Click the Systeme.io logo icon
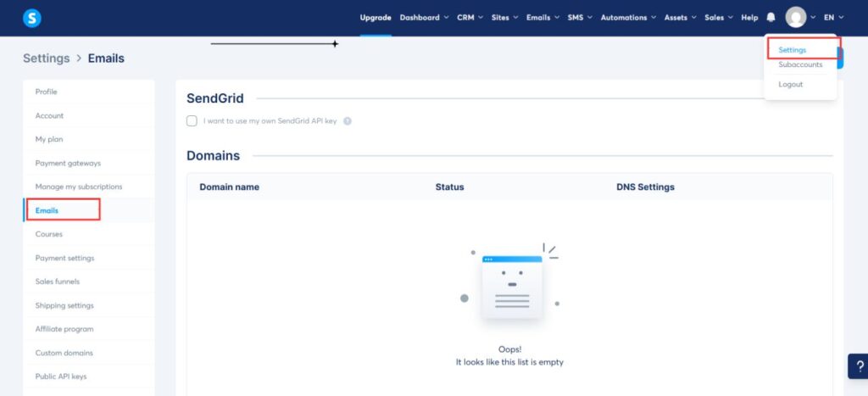Image resolution: width=868 pixels, height=396 pixels. click(32, 18)
